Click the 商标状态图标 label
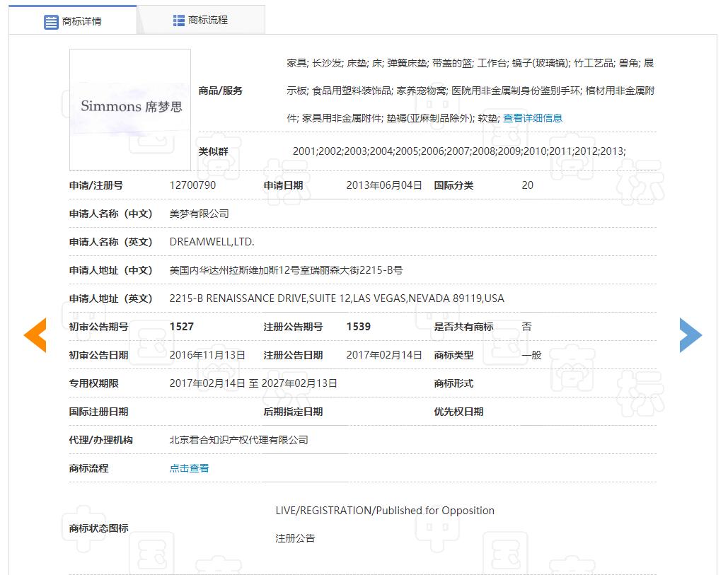 pos(99,528)
